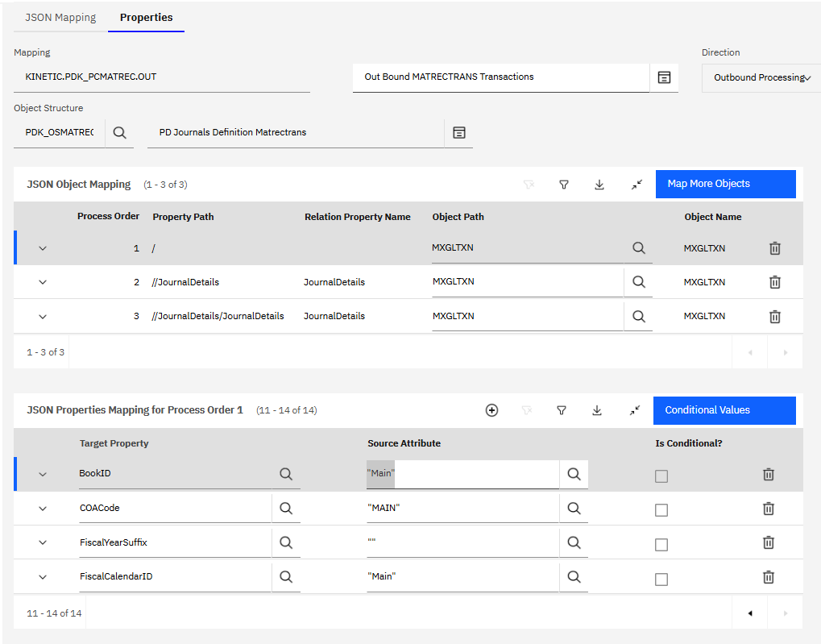Check Is Conditional box for FiscalCalendarID
821x644 pixels.
[661, 579]
